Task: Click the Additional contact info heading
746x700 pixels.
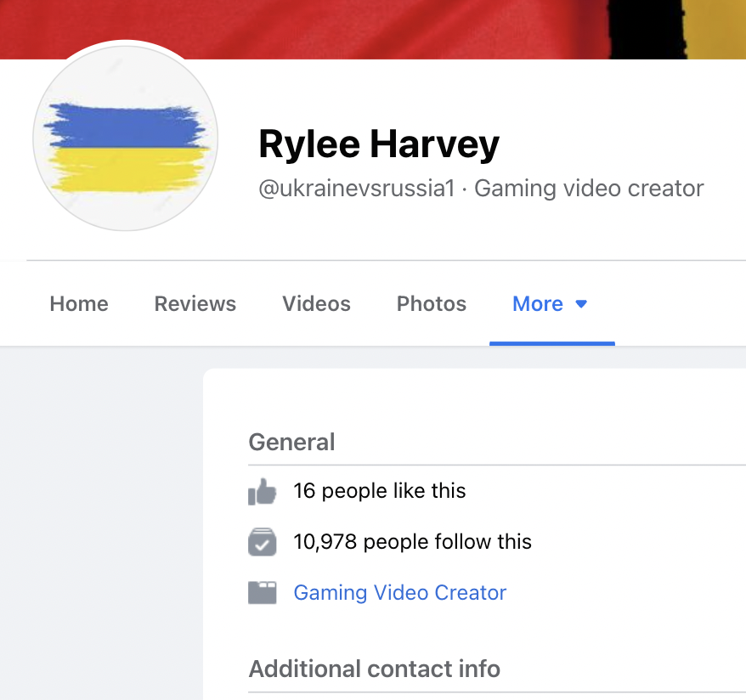Action: tap(375, 669)
